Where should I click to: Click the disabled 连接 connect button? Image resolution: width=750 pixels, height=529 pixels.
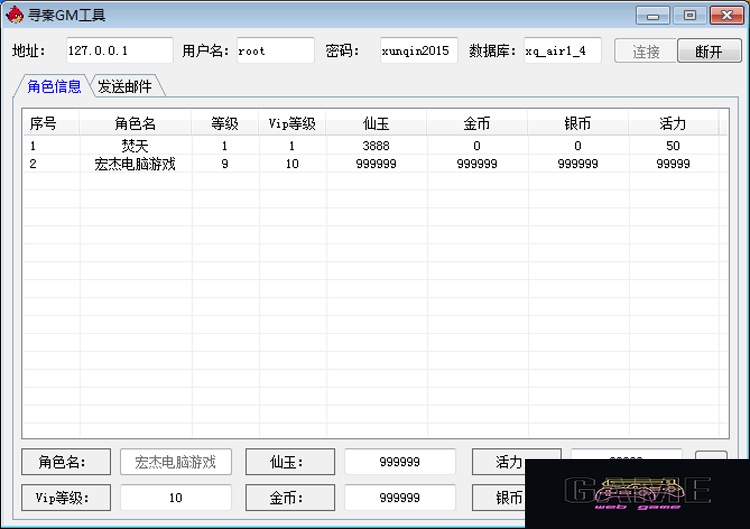(646, 51)
